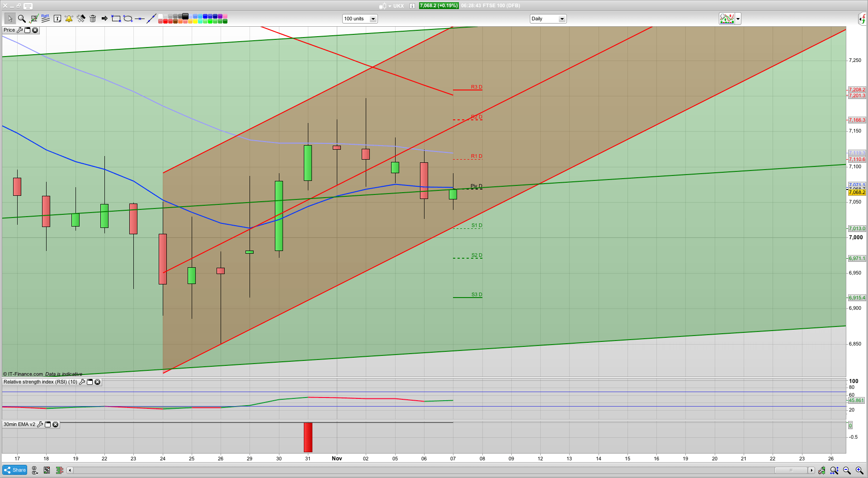Click the auto-fit zoom icon
The height and width of the screenshot is (478, 868).
click(x=834, y=470)
